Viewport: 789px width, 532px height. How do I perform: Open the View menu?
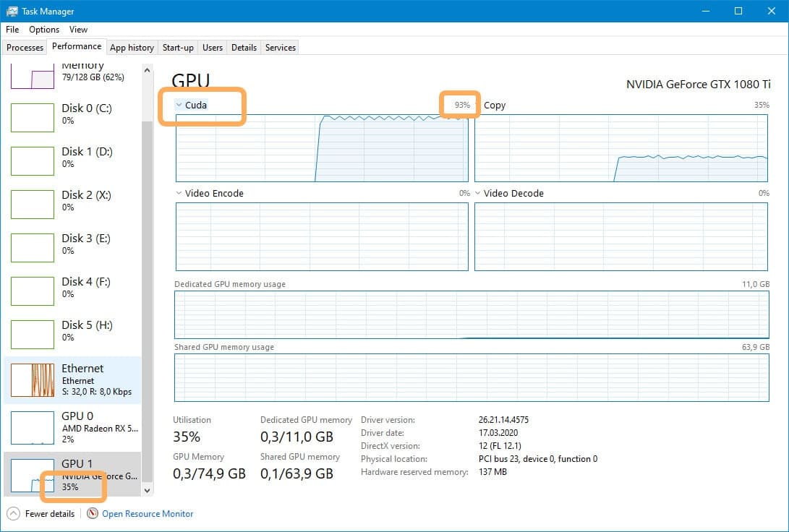(79, 30)
